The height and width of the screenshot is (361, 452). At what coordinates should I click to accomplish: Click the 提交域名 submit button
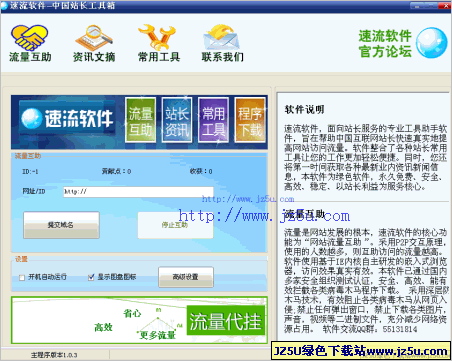[61, 225]
